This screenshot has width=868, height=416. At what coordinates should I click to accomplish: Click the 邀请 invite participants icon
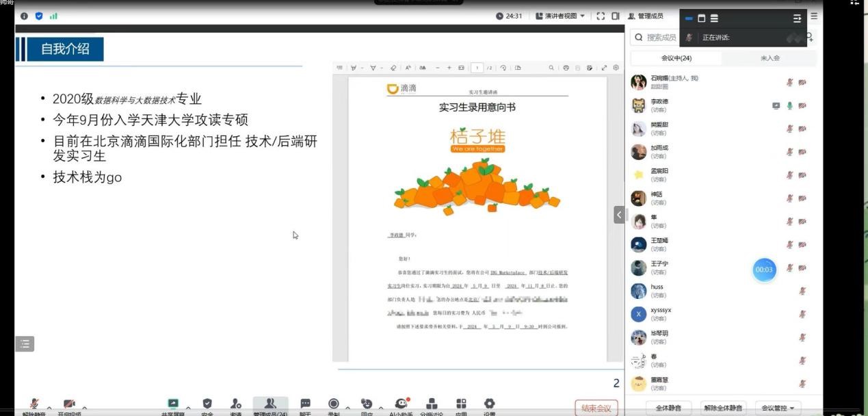point(236,404)
